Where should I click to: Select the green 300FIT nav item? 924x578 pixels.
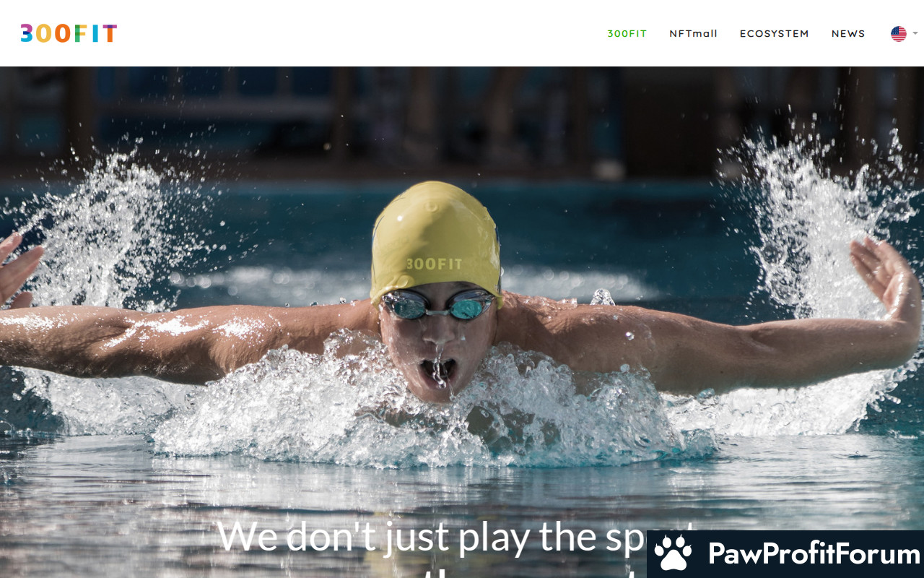point(627,34)
